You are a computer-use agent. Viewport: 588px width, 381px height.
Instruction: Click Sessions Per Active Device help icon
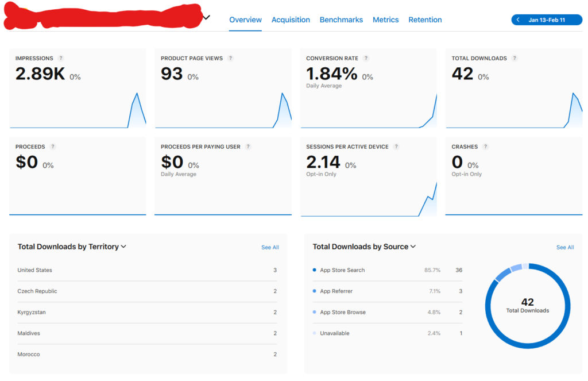pos(396,147)
